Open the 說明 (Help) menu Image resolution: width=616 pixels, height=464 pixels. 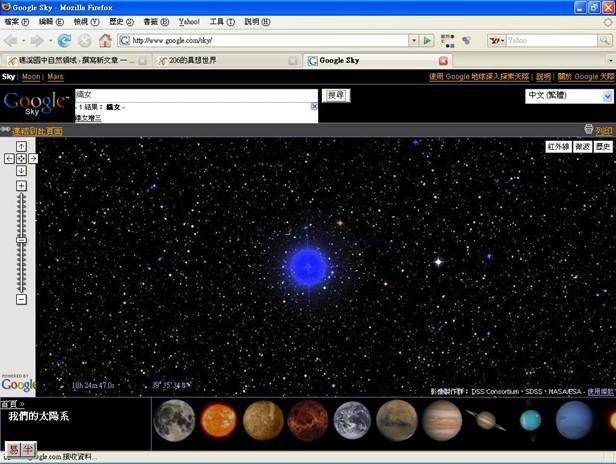pos(257,22)
